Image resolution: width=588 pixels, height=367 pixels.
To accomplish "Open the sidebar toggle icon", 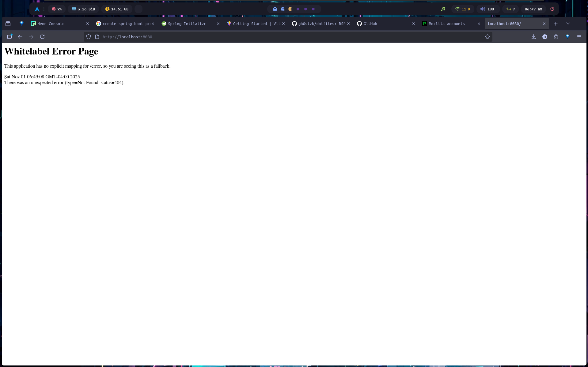I will pyautogui.click(x=9, y=37).
